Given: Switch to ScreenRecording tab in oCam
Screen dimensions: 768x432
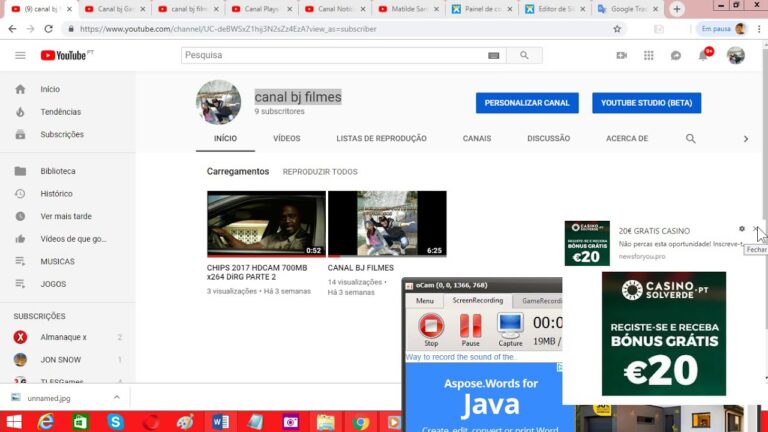Looking at the screenshot, I should click(478, 300).
